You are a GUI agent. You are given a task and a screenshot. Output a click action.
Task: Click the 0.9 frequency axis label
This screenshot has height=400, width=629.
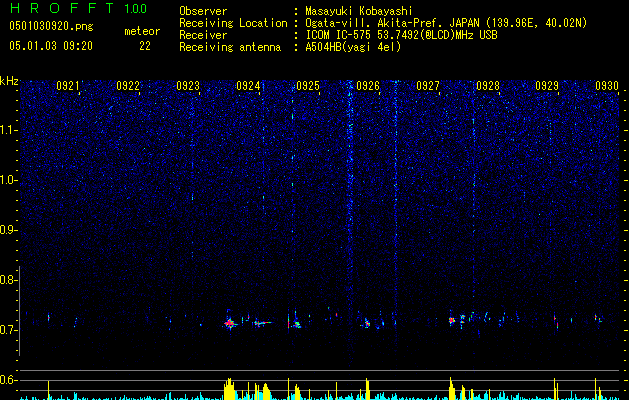point(7,230)
